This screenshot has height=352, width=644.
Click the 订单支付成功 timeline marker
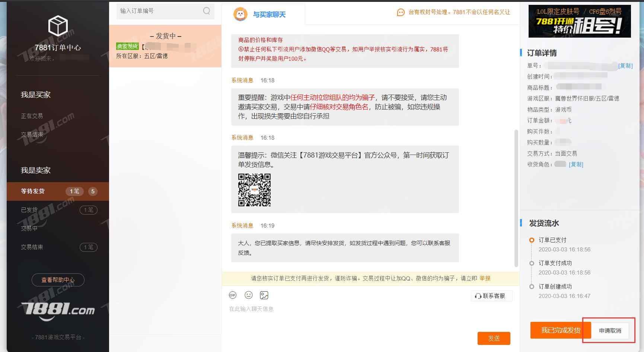[532, 263]
